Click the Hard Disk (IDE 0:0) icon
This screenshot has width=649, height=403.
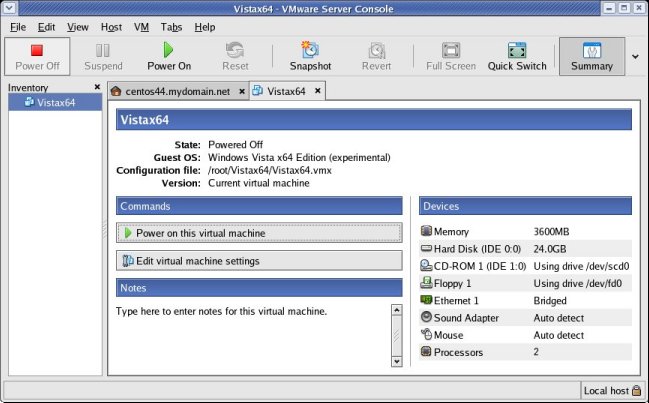tap(426, 248)
